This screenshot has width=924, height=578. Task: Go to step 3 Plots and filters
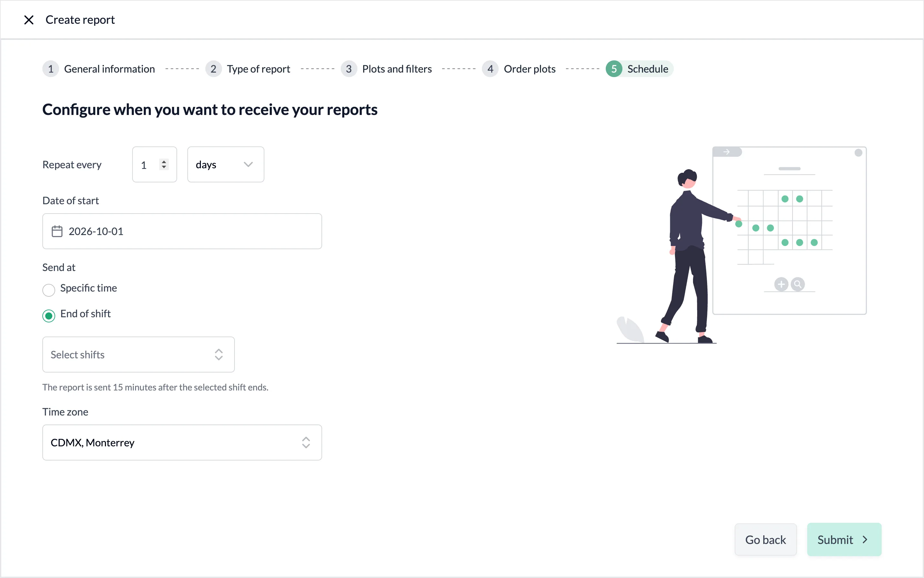[386, 69]
